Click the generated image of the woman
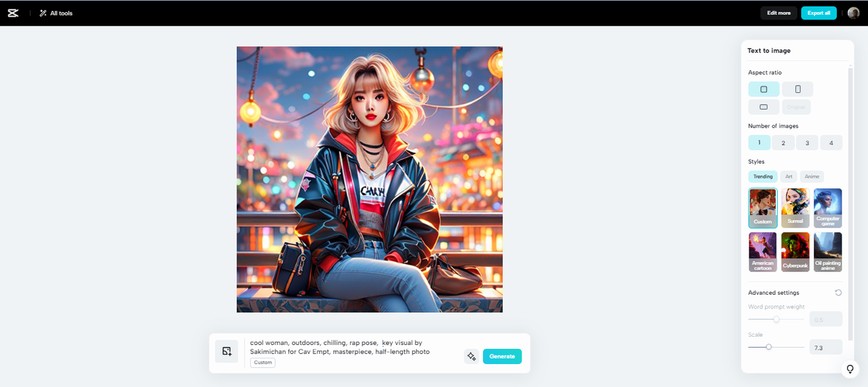868x387 pixels. (370, 179)
